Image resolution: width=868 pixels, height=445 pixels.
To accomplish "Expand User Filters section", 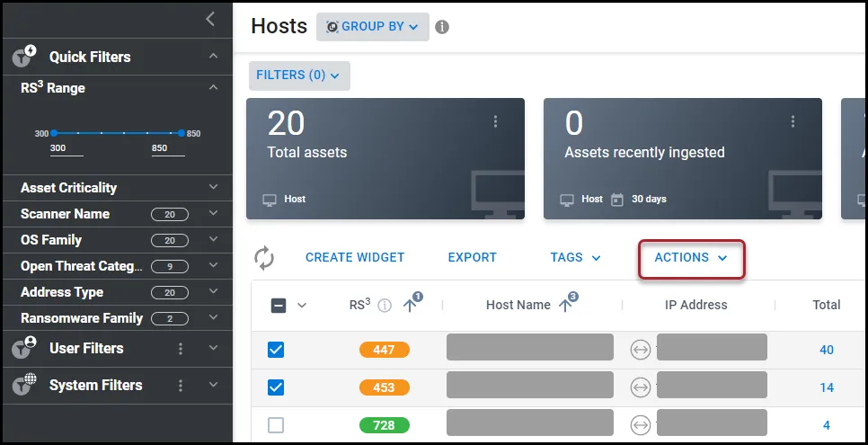I will pyautogui.click(x=213, y=348).
